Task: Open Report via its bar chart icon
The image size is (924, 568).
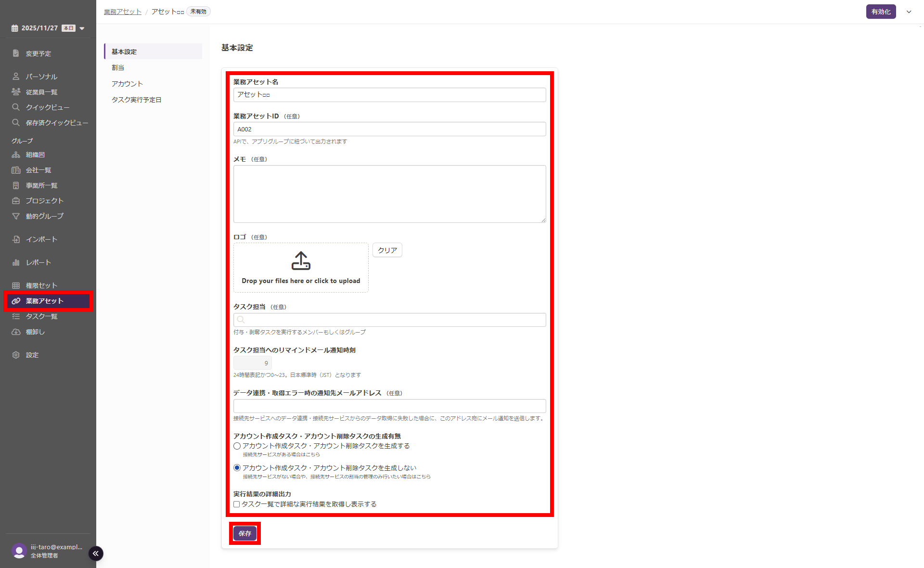Action: 16,262
